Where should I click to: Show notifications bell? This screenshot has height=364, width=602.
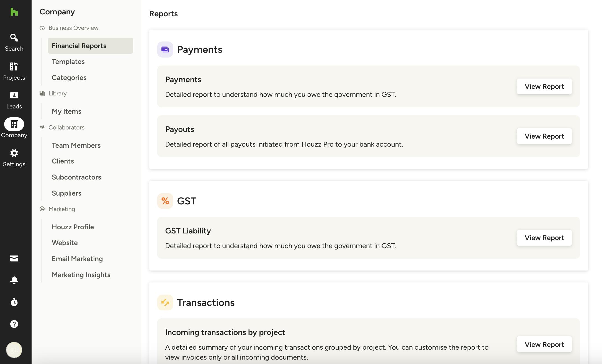pyautogui.click(x=14, y=280)
